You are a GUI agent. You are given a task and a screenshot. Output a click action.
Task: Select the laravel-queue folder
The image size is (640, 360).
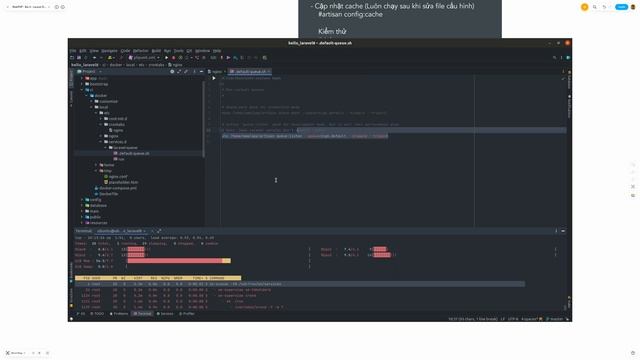coord(123,148)
